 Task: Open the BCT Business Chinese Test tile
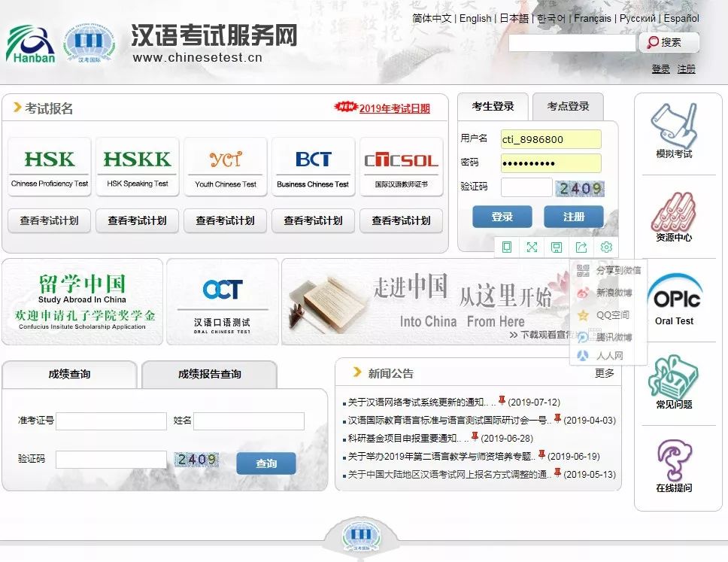313,167
